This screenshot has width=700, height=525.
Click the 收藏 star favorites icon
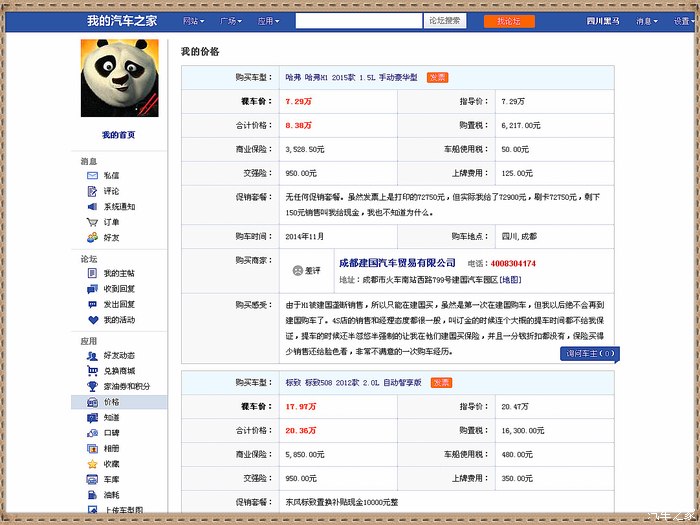[x=92, y=464]
